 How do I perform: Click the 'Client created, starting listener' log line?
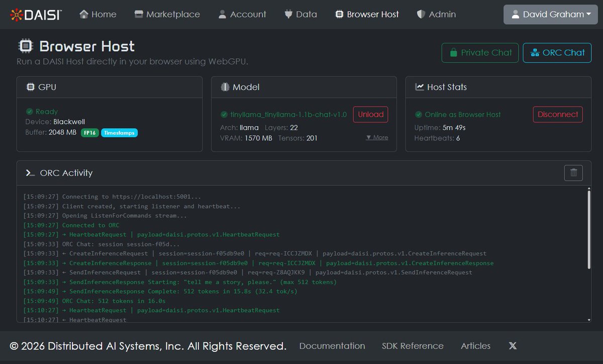pyautogui.click(x=132, y=206)
